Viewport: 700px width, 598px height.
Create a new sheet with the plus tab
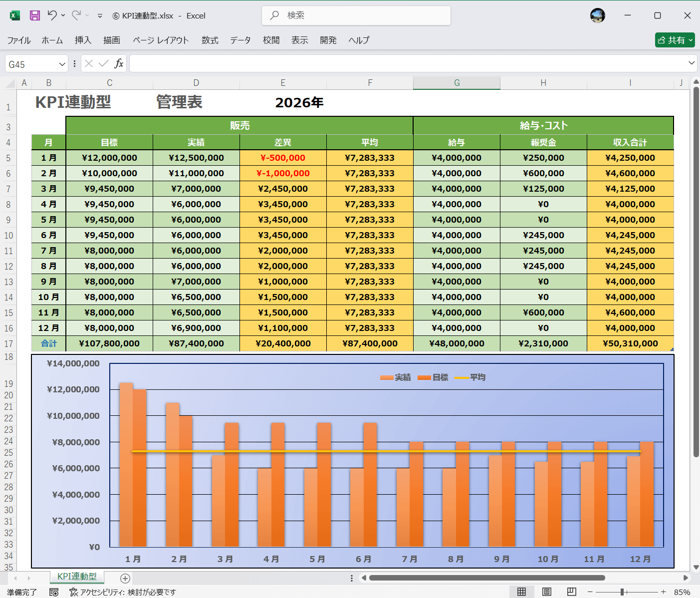pos(124,578)
